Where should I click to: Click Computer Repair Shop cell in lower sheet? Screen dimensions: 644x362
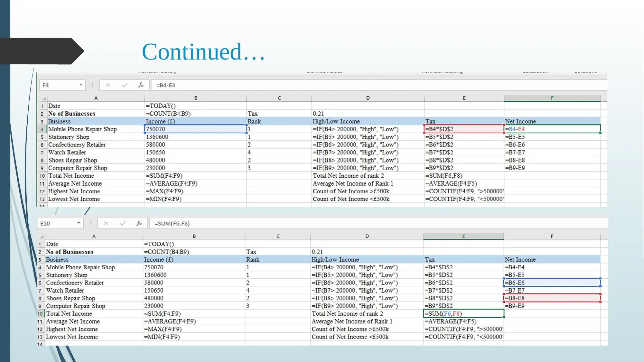(x=94, y=306)
